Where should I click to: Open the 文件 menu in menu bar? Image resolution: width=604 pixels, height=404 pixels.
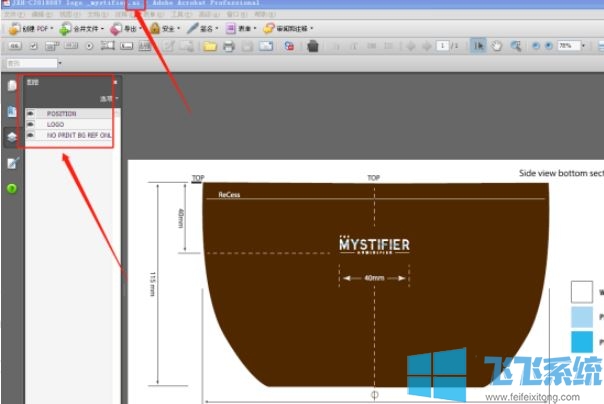[9, 15]
